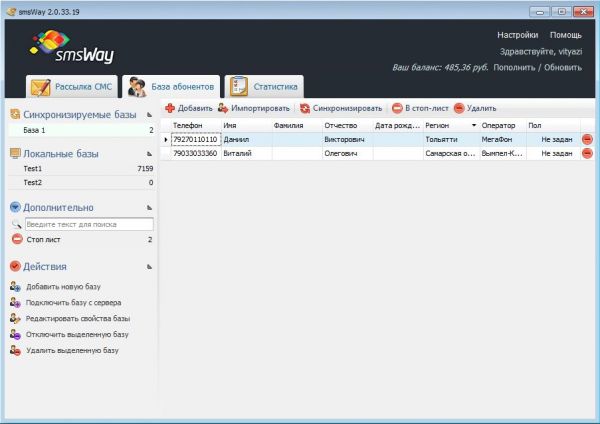Click the 'Пополнить' balance link
The height and width of the screenshot is (424, 600).
[x=514, y=67]
